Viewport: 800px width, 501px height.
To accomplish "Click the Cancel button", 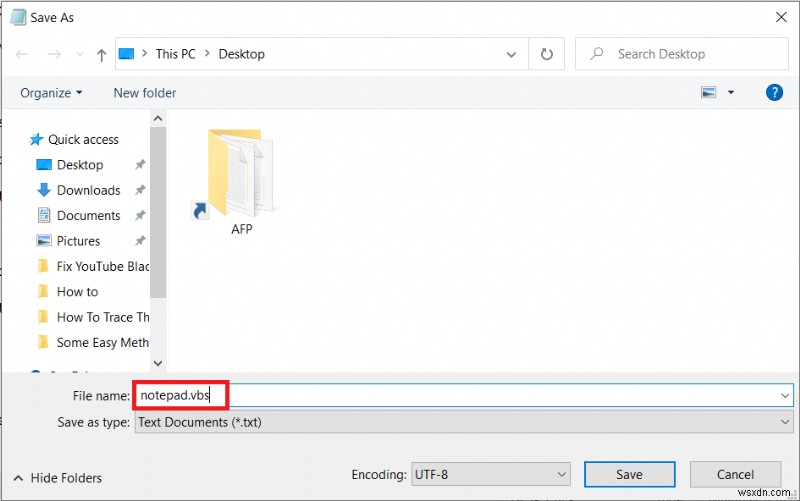I will 735,474.
